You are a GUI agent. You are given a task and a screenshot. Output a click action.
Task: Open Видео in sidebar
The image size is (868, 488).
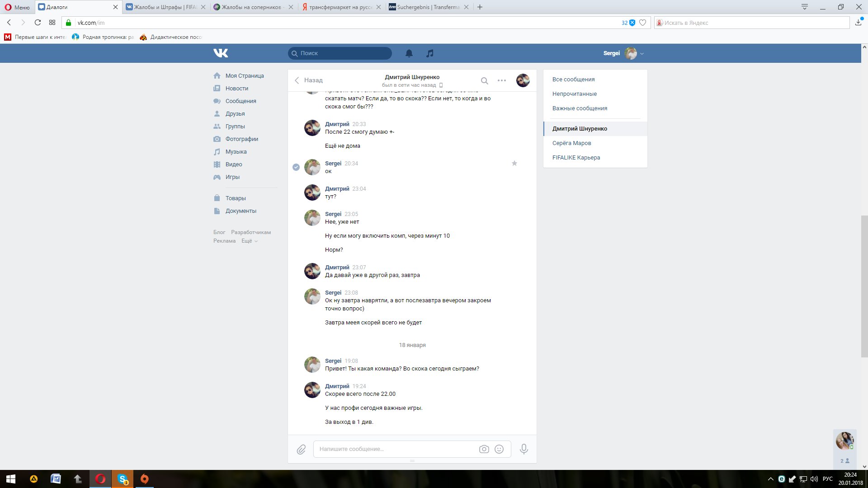[x=234, y=164]
